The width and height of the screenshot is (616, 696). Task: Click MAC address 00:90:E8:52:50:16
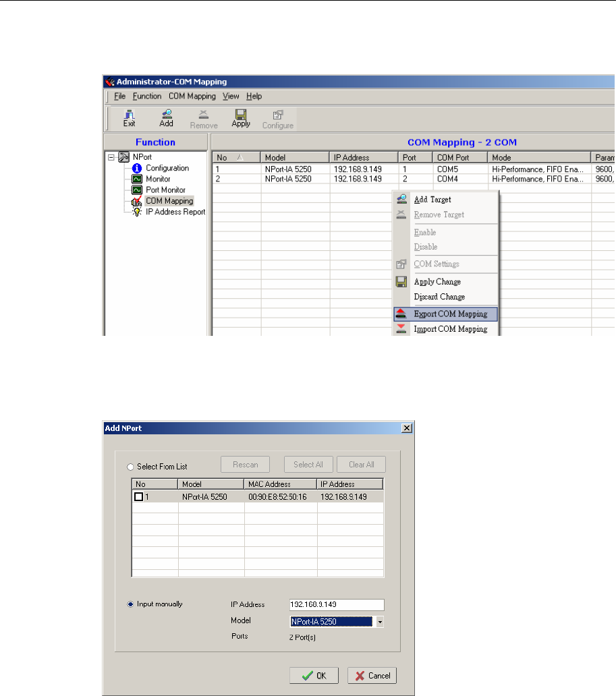277,496
